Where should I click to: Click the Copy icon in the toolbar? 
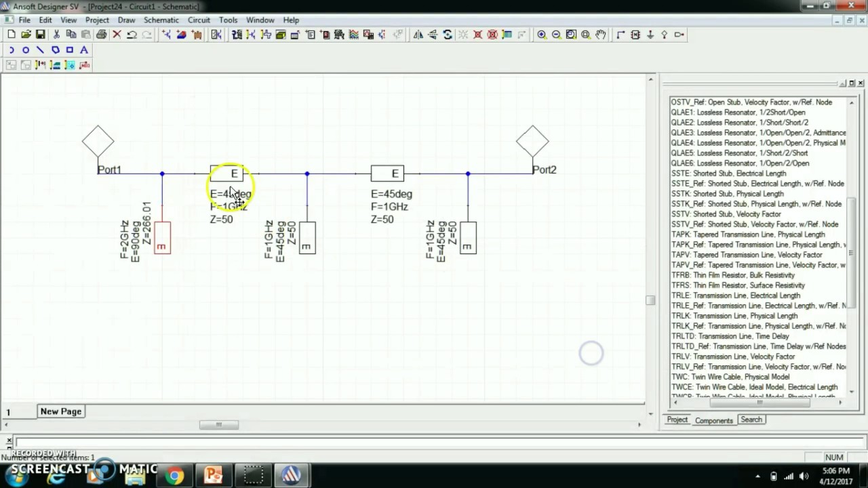(71, 35)
